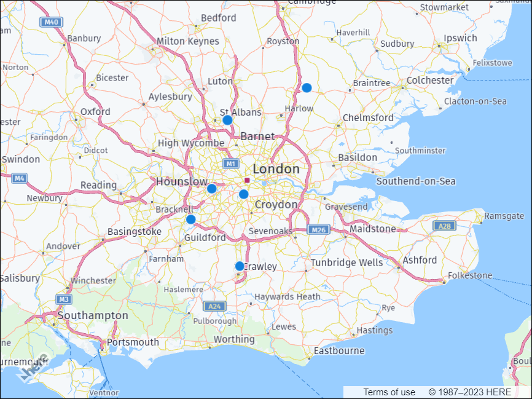Click the blue marker east of Hounslow
The image size is (532, 399).
(212, 189)
